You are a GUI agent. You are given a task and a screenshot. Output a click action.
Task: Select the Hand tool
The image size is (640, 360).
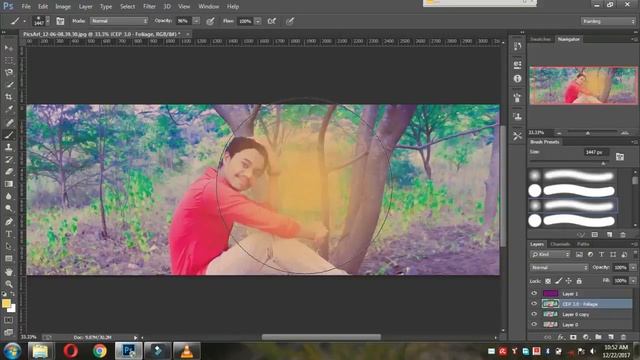coord(9,272)
